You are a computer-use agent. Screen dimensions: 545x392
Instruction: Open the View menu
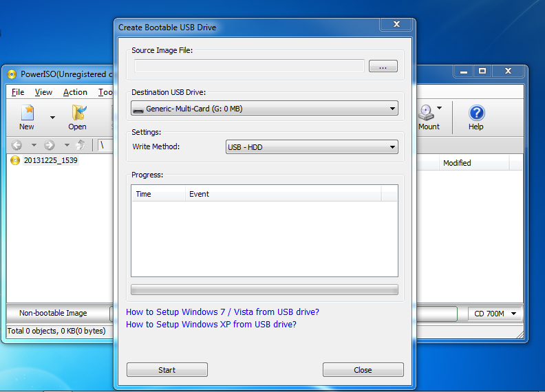(43, 92)
